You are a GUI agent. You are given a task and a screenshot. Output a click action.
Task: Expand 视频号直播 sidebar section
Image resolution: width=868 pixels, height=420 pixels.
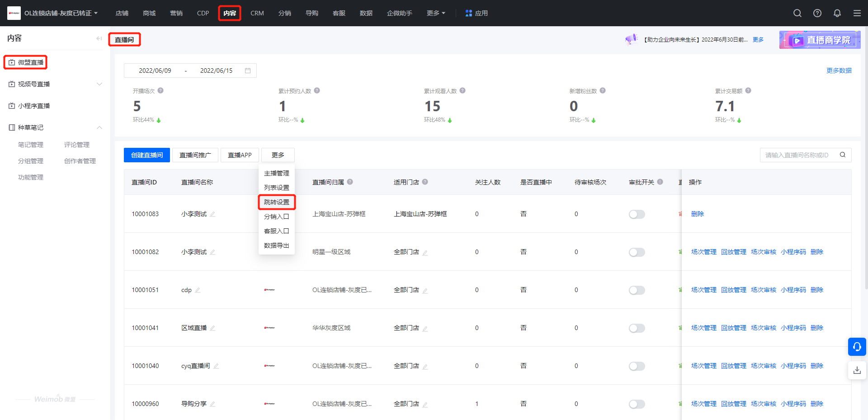99,84
